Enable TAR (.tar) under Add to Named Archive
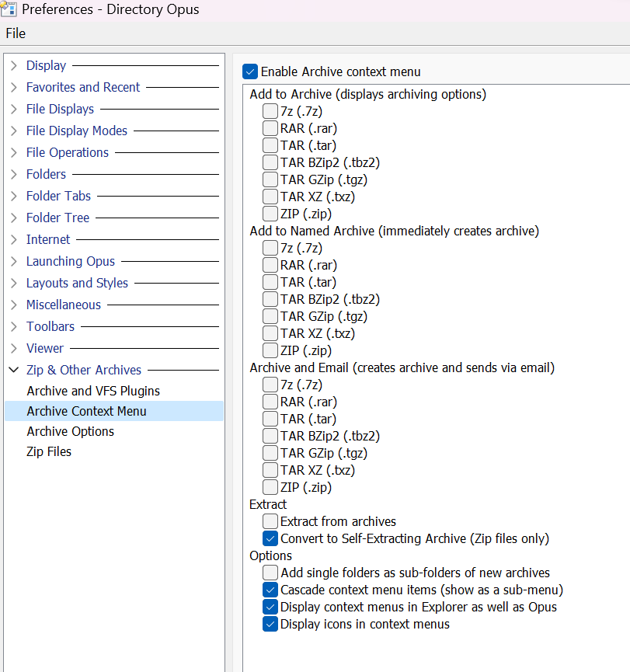This screenshot has height=672, width=630. tap(270, 282)
